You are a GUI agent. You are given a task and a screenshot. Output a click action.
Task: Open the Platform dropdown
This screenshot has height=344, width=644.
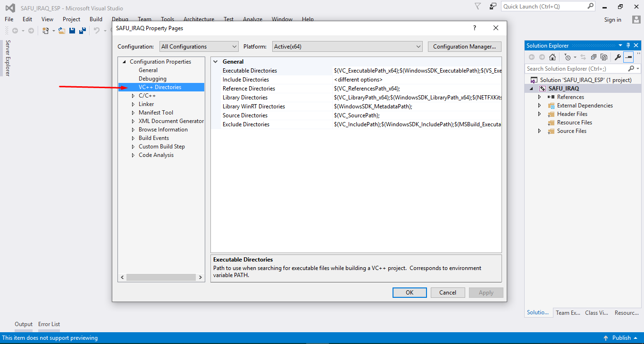click(x=347, y=47)
